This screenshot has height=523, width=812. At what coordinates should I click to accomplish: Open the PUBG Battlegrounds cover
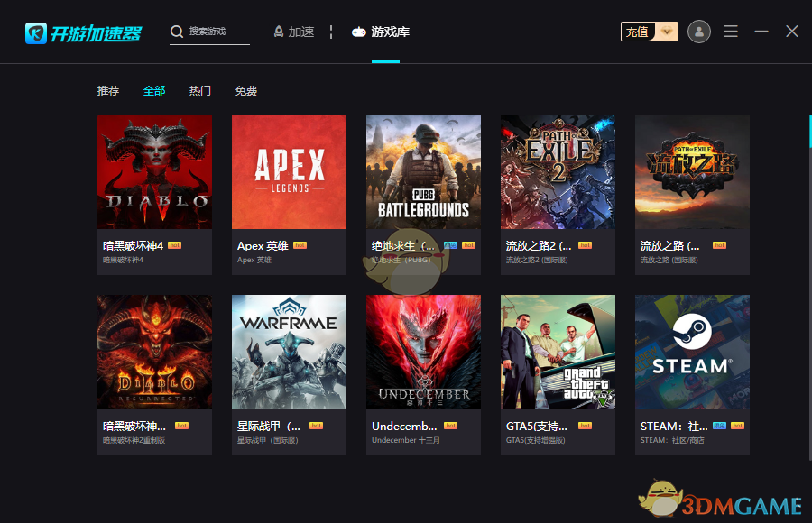click(423, 171)
